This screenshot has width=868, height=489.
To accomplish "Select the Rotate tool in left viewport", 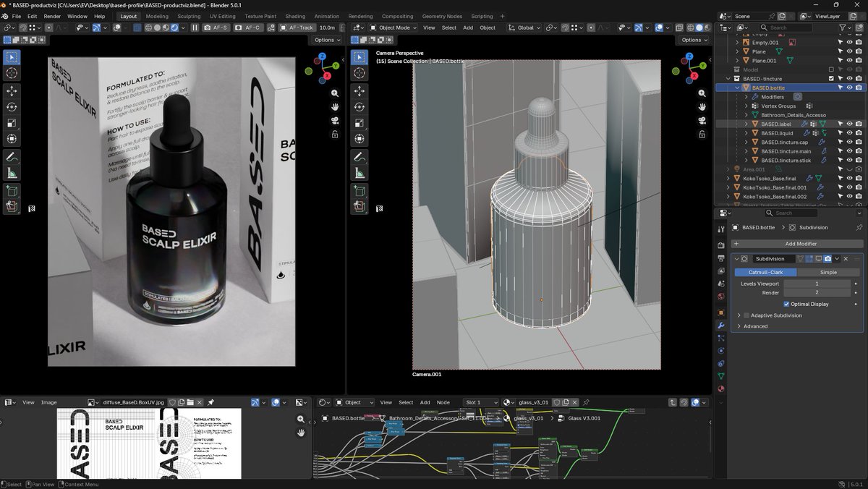I will click(x=12, y=106).
